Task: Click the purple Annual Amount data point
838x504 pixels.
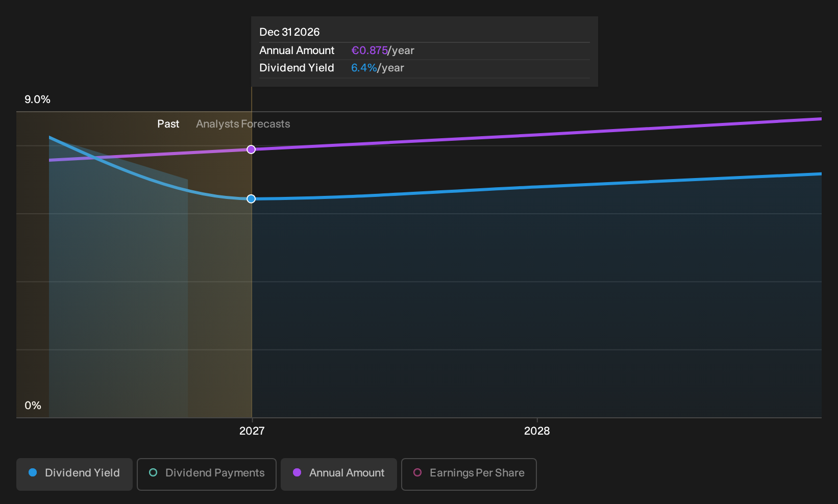Action: pos(251,149)
